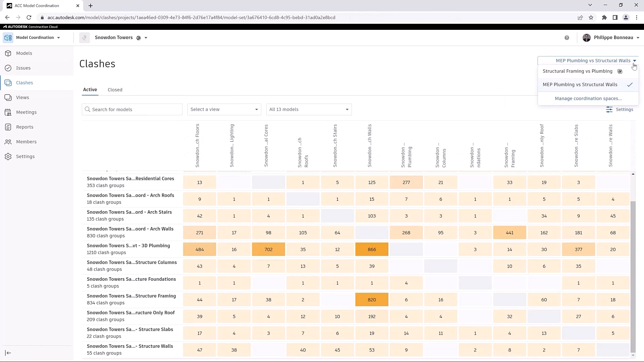The width and height of the screenshot is (644, 362).
Task: Click the Autodesk Construction Cloud logo
Action: [31, 27]
